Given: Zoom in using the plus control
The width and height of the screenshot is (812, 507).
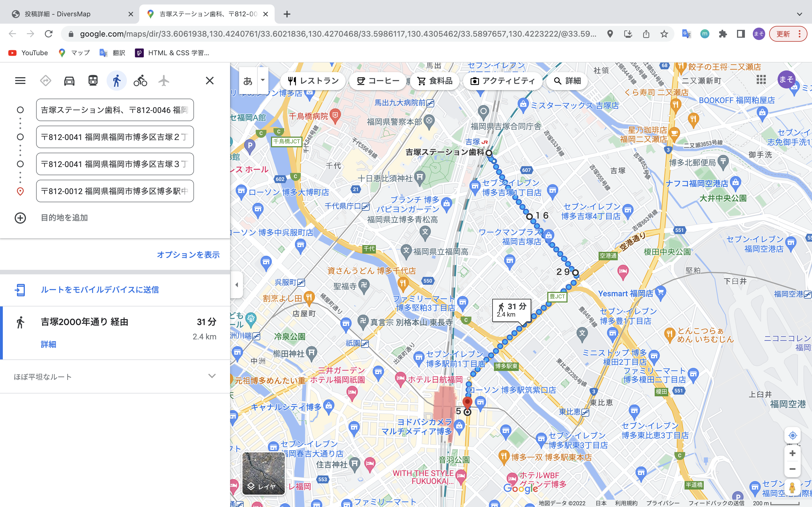Looking at the screenshot, I should [792, 453].
